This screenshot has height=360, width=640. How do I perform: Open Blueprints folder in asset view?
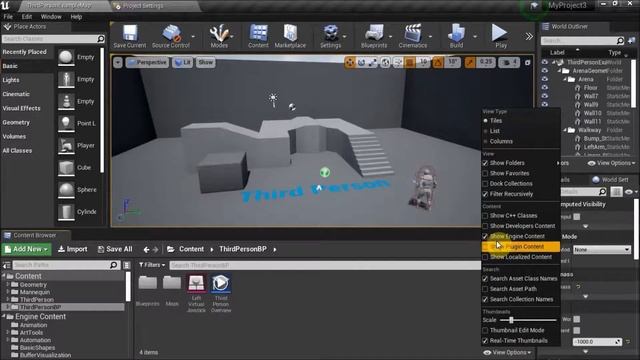pos(147,283)
